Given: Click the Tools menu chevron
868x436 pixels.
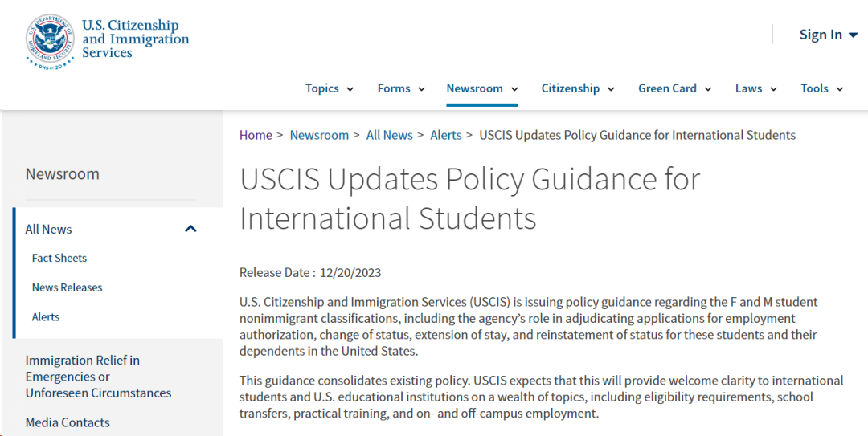Looking at the screenshot, I should (x=839, y=89).
